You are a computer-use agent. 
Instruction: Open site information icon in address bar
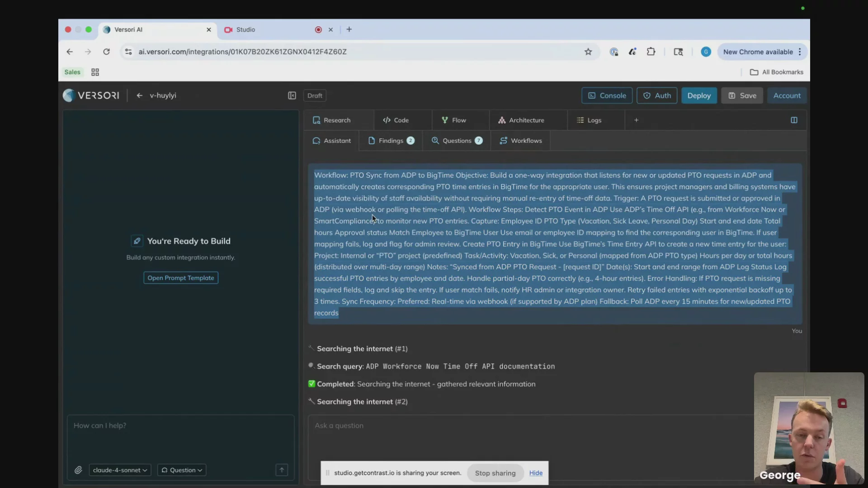pyautogui.click(x=128, y=52)
